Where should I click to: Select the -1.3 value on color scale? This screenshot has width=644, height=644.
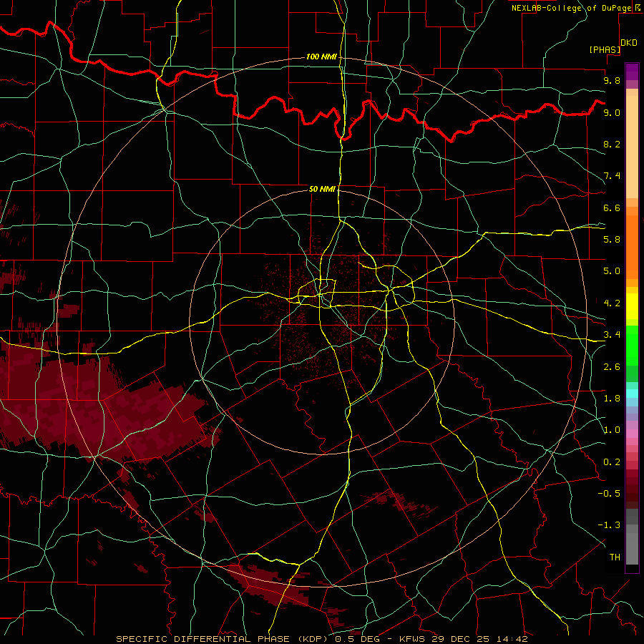pyautogui.click(x=609, y=525)
